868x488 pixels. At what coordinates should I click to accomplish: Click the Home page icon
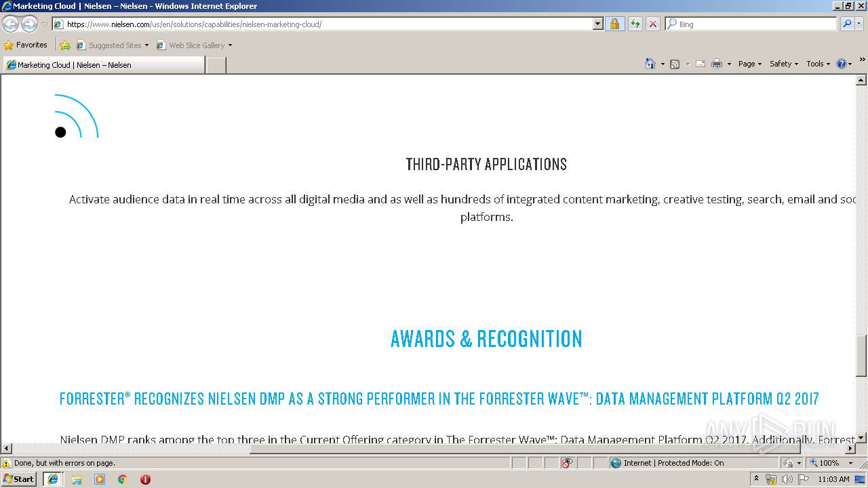pos(650,64)
